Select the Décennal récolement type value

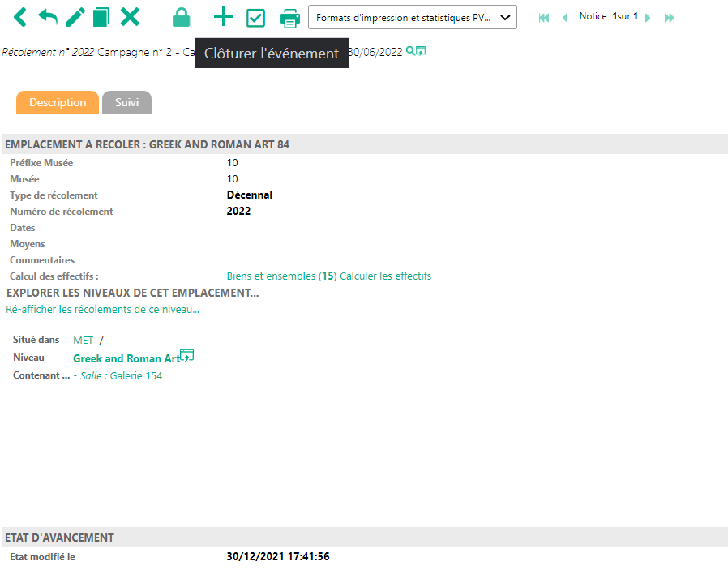click(x=250, y=195)
